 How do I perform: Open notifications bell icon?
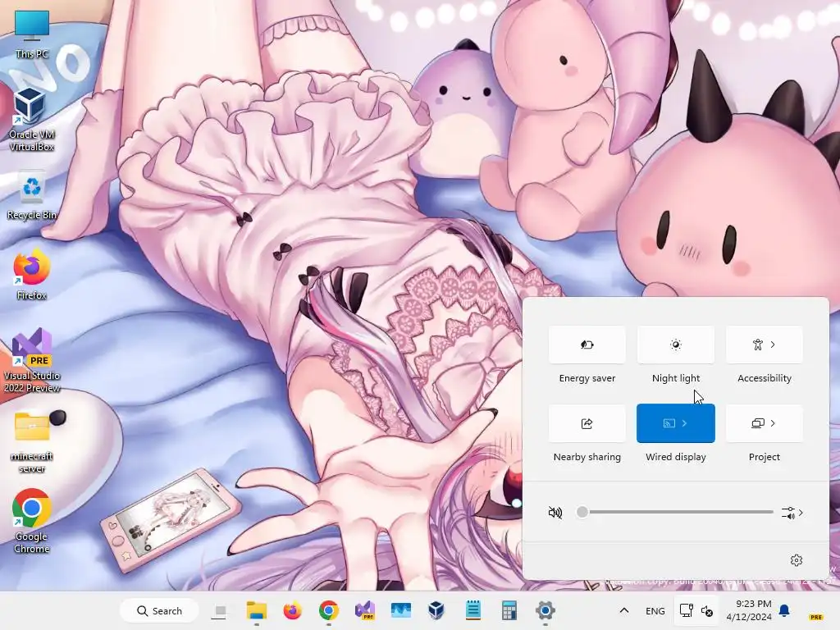[x=784, y=610]
